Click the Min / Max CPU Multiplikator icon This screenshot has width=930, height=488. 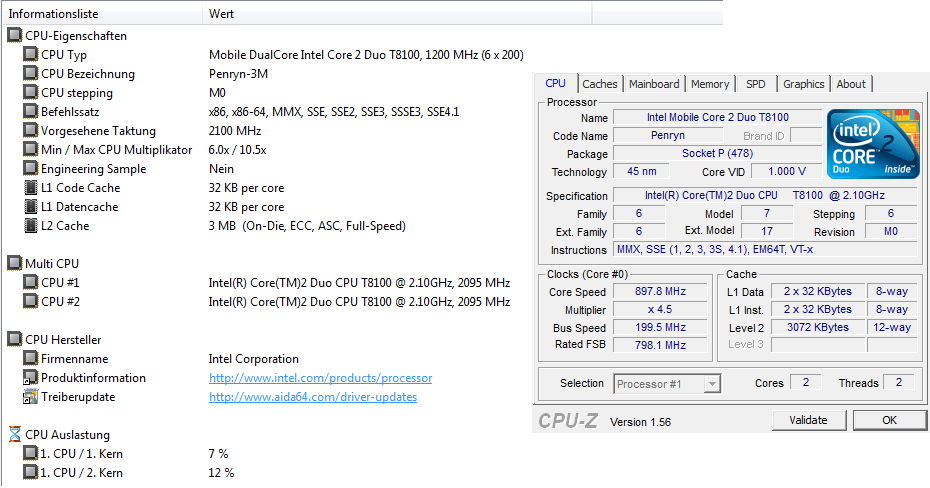(30, 149)
